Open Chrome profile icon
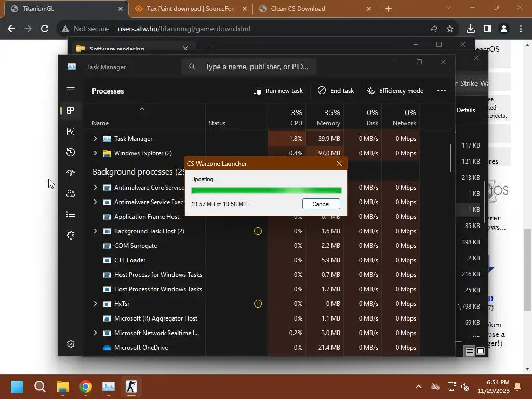Image resolution: width=532 pixels, height=399 pixels. 504,29
